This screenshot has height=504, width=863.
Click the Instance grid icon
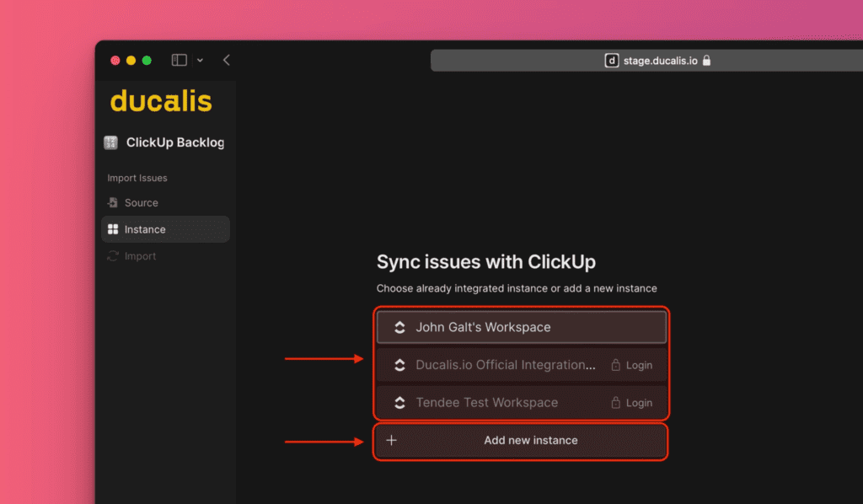[x=113, y=229]
